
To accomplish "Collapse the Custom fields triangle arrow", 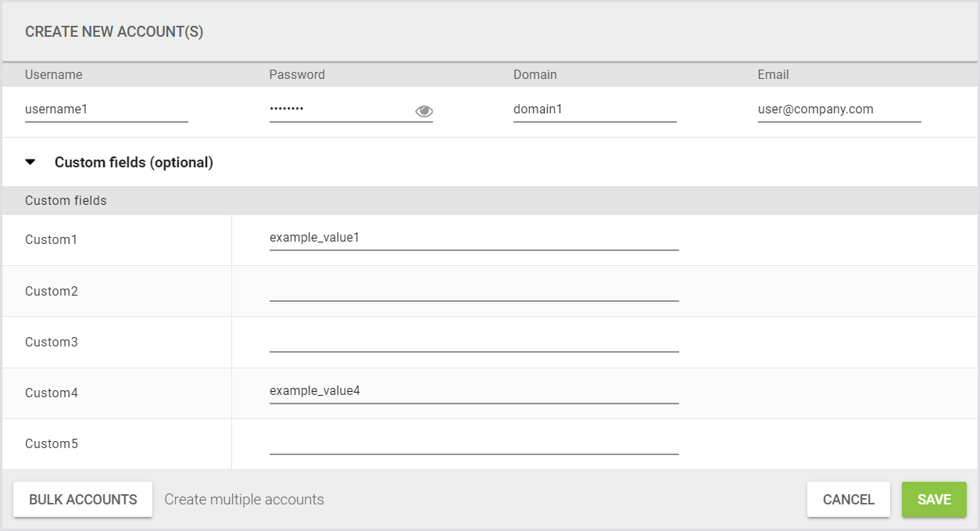I will pyautogui.click(x=30, y=163).
